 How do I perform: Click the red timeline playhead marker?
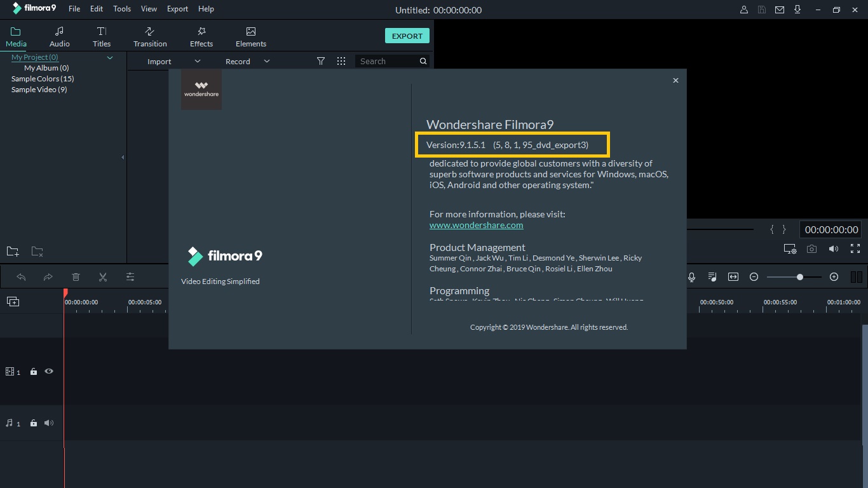pyautogui.click(x=65, y=293)
